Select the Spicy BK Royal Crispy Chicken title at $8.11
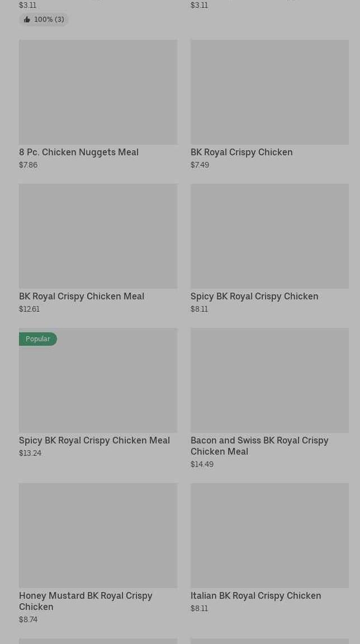360x644 pixels. point(254,296)
